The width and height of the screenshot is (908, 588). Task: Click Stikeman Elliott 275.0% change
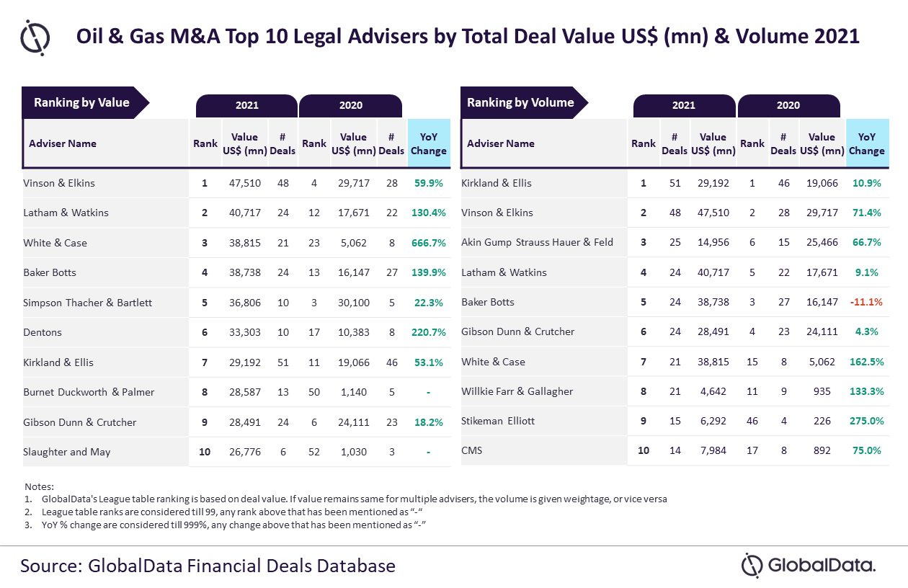(867, 421)
